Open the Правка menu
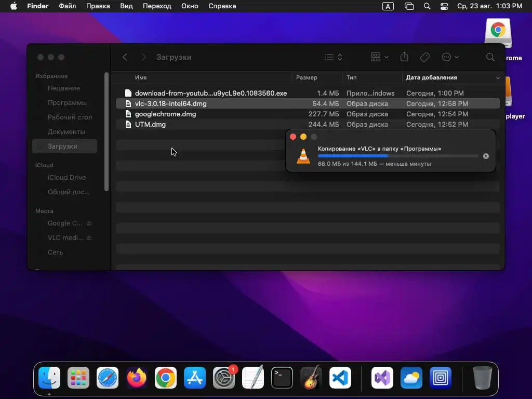The width and height of the screenshot is (532, 399). (x=98, y=6)
